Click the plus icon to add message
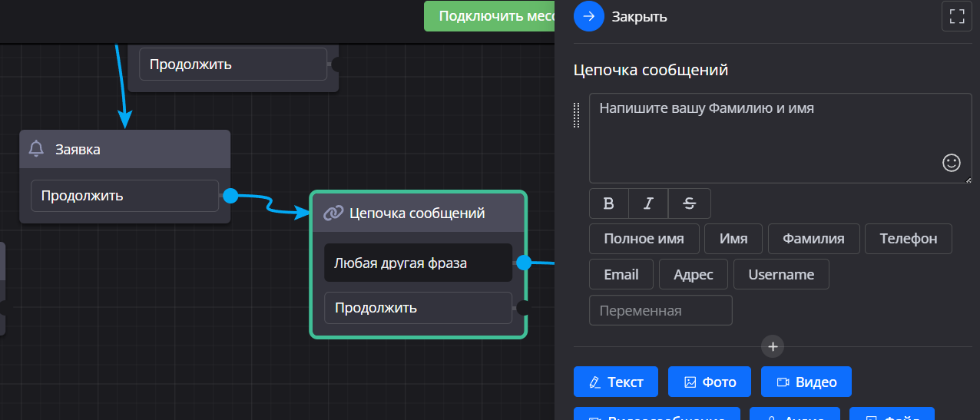Screen dimensions: 980x420 [773, 346]
